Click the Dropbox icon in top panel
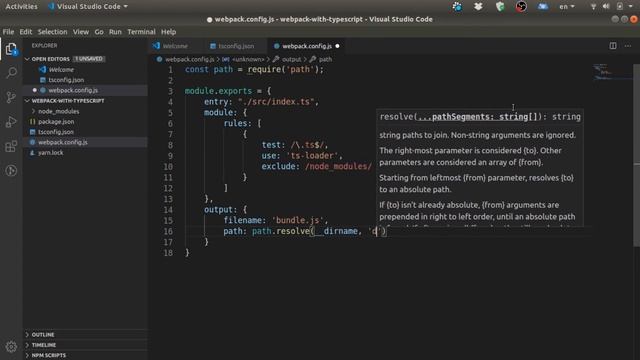This screenshot has height=360, width=640. [x=478, y=7]
